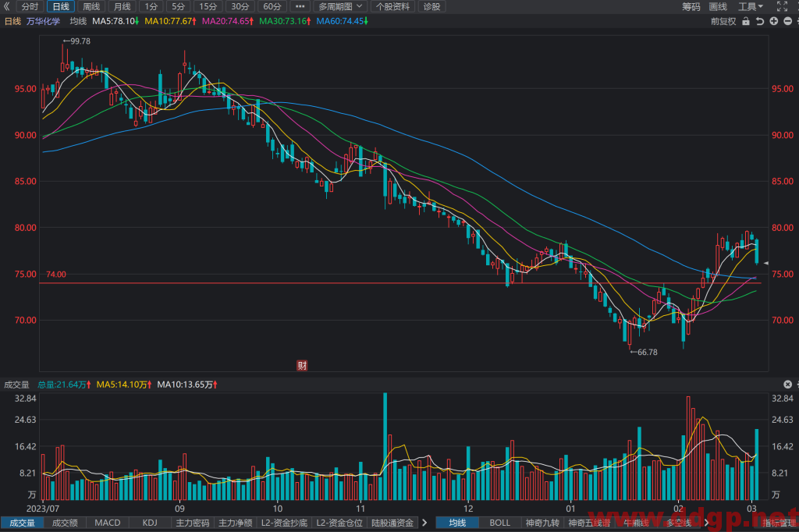
Task: Open 个股资料 stock info
Action: [x=393, y=6]
